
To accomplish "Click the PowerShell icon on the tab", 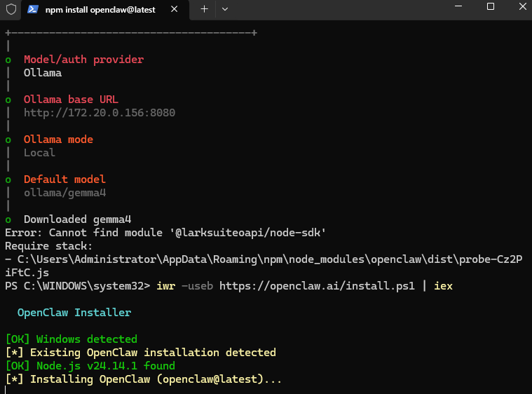I will [x=32, y=9].
